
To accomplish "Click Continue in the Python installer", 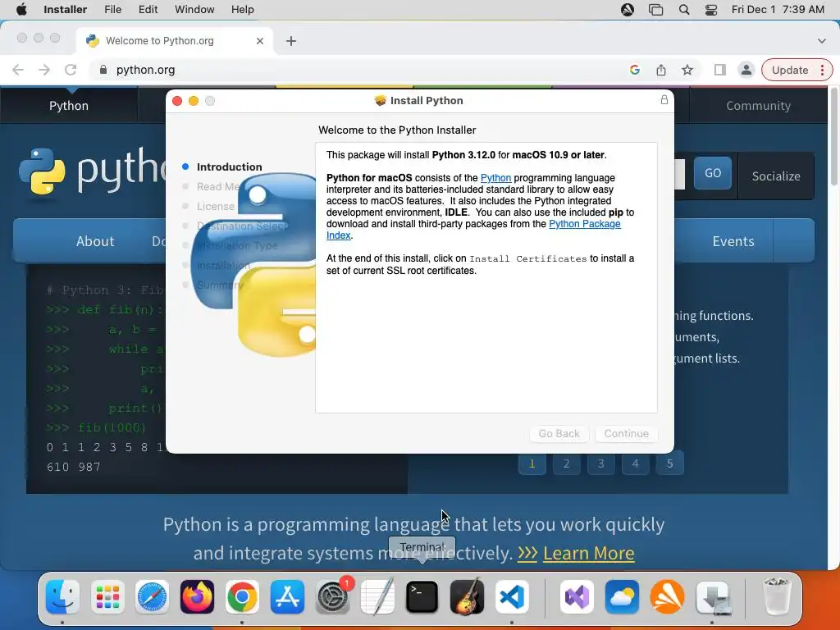I will pos(626,433).
